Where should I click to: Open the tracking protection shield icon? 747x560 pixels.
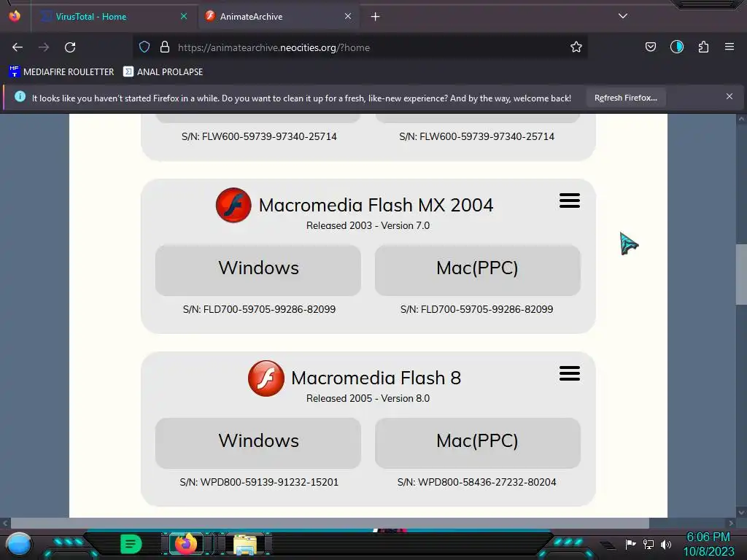point(144,47)
